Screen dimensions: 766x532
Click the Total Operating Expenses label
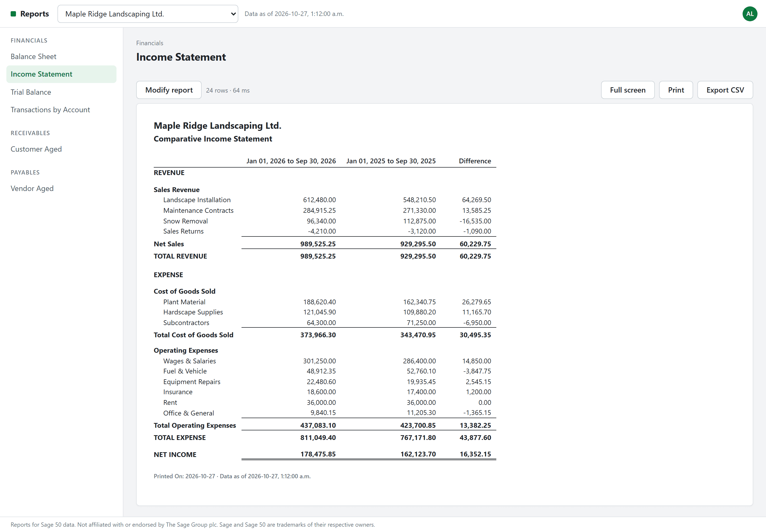[x=195, y=425]
